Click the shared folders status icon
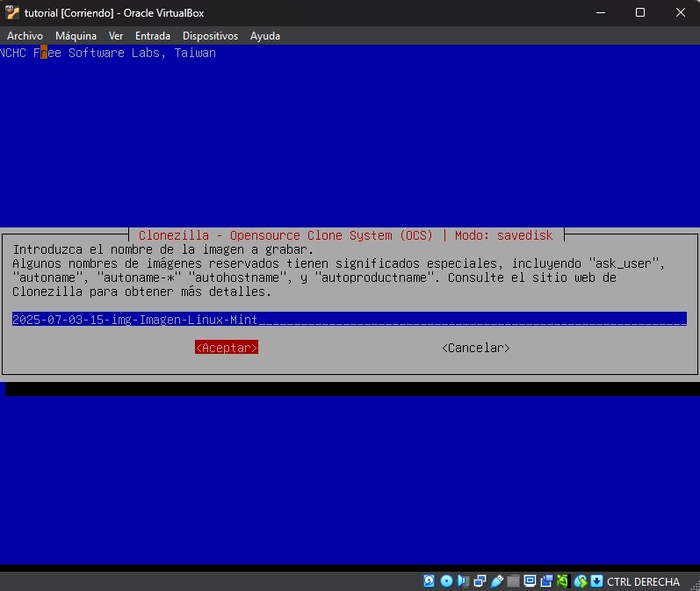 point(514,580)
